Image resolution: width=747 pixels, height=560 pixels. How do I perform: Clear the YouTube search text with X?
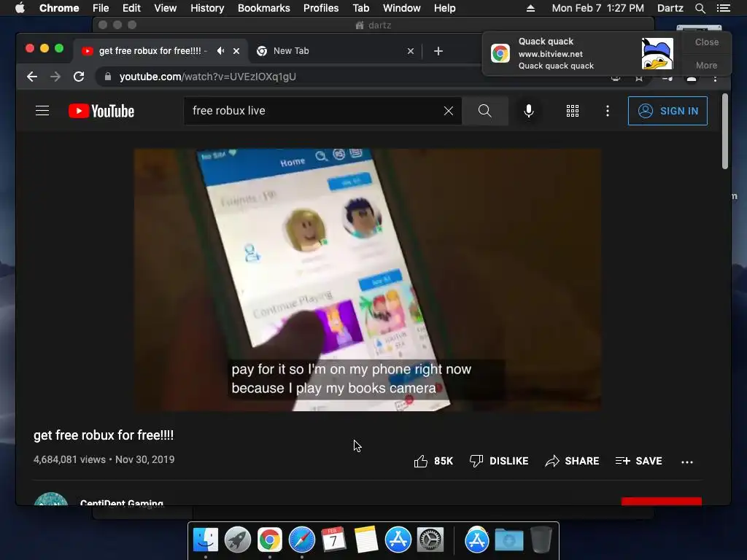[x=449, y=111]
